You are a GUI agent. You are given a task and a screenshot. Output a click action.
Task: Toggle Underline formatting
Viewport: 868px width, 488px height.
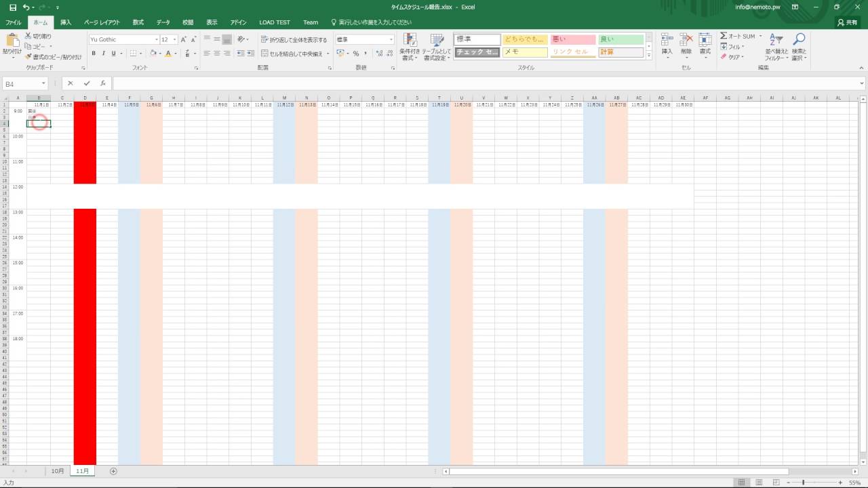113,53
